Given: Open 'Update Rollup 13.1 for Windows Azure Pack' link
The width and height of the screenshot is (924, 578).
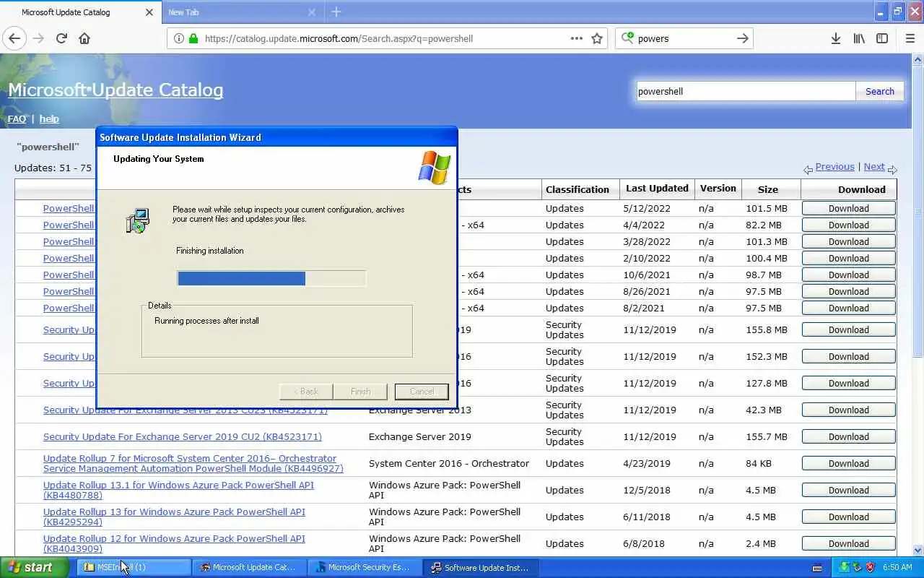Looking at the screenshot, I should [178, 490].
